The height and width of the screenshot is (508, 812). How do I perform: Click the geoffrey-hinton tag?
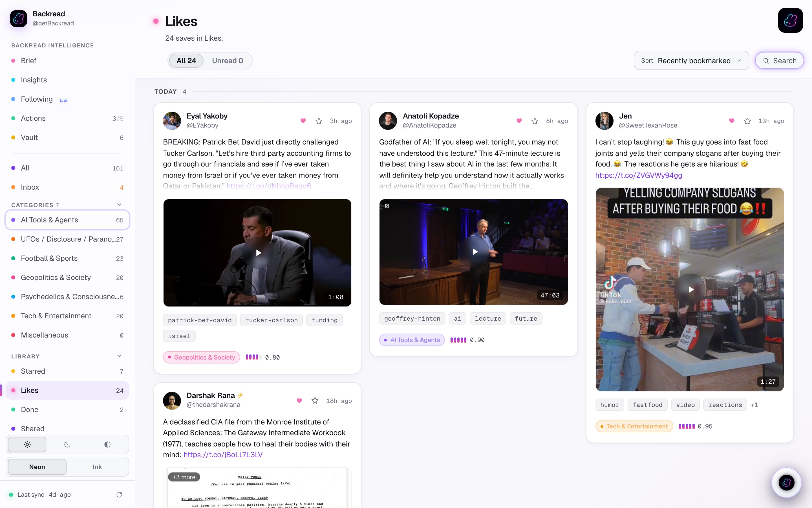[x=412, y=319]
